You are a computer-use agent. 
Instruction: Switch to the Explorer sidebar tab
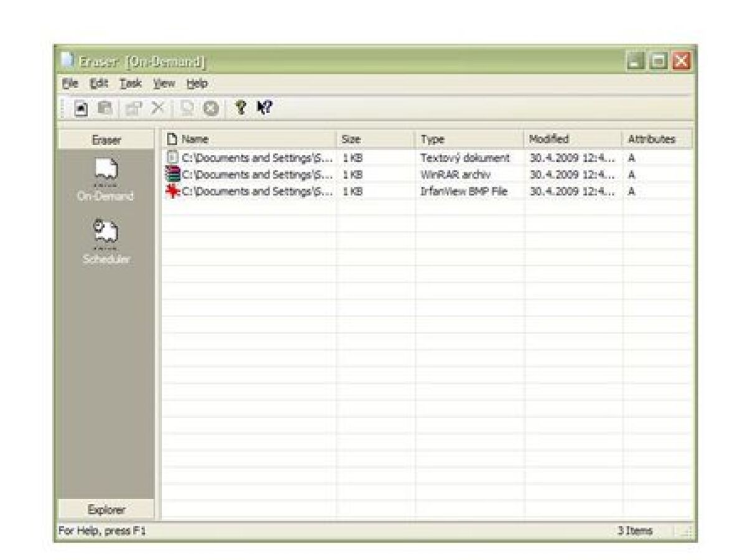106,510
